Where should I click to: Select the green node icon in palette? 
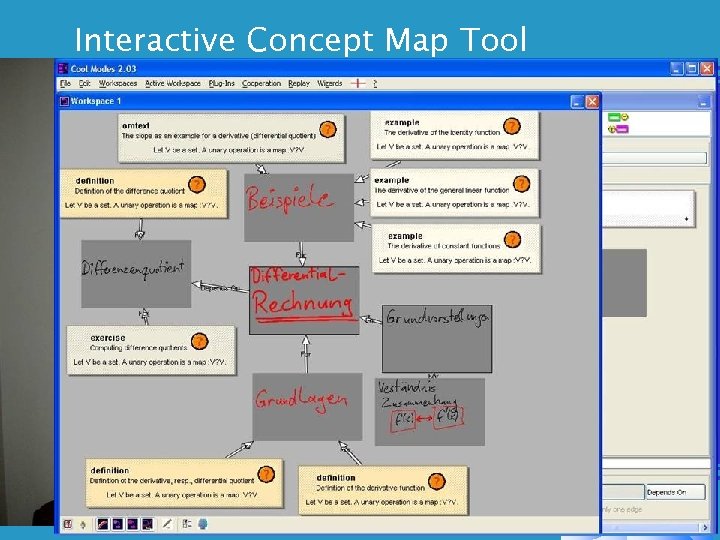[x=618, y=118]
